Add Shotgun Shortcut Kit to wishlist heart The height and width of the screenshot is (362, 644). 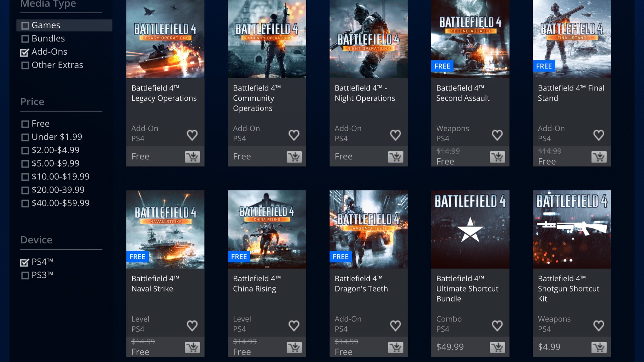[x=599, y=326]
